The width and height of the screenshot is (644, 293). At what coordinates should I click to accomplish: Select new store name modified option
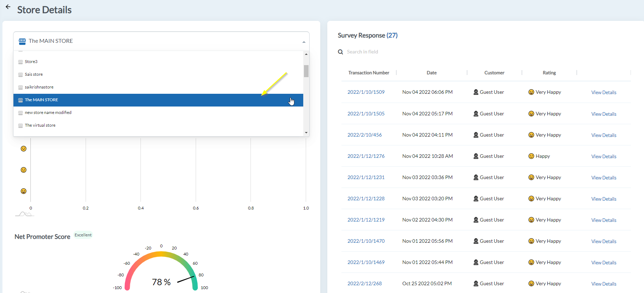48,113
